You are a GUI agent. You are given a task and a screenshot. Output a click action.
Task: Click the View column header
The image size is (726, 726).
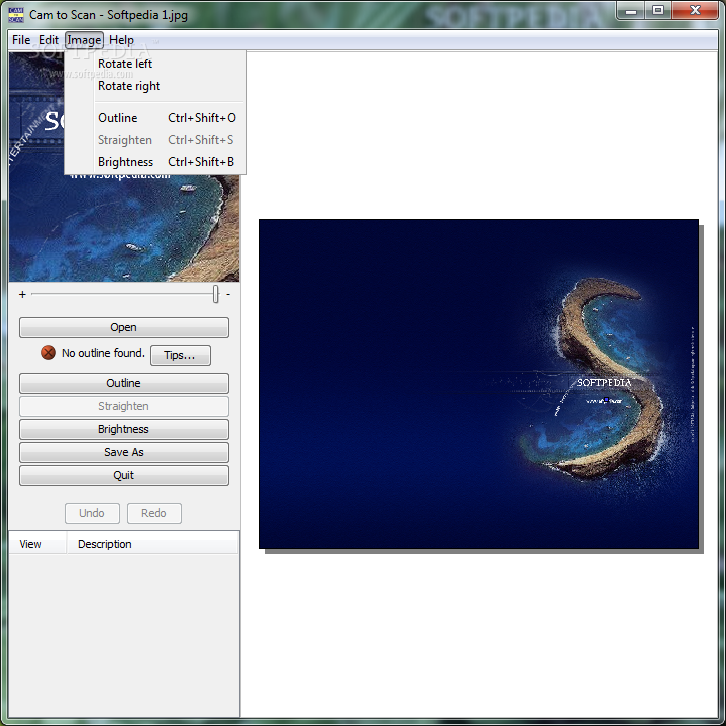tap(38, 544)
